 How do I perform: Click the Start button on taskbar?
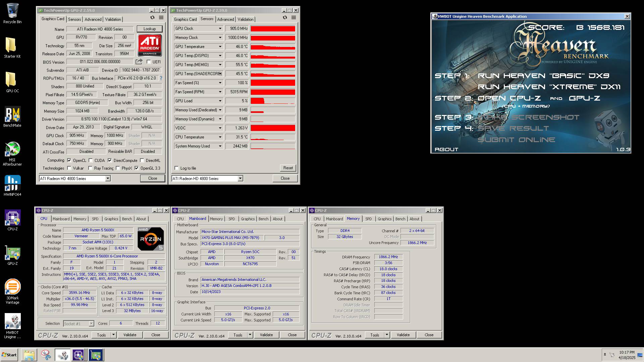pyautogui.click(x=9, y=355)
